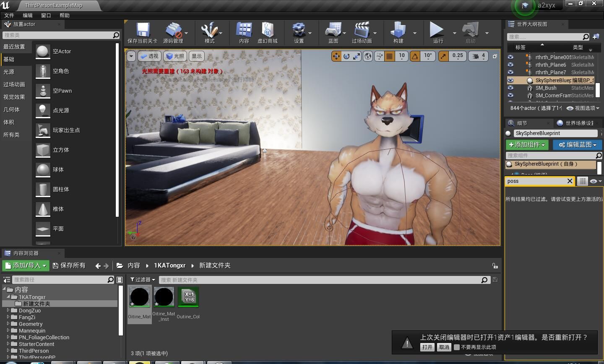Hide SM_CornerFrame actor visibility
Viewport: 604px width, 364px height.
(x=510, y=96)
